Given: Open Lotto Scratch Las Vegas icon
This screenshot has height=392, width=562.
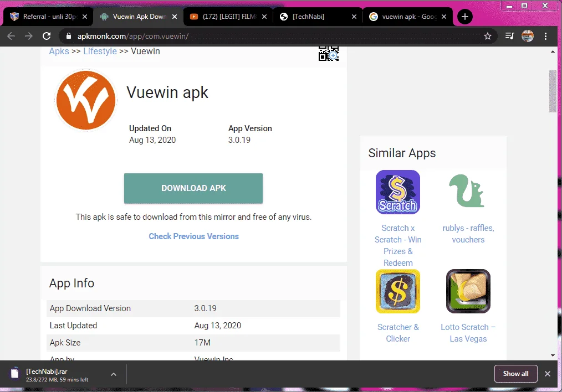Looking at the screenshot, I should click(468, 291).
